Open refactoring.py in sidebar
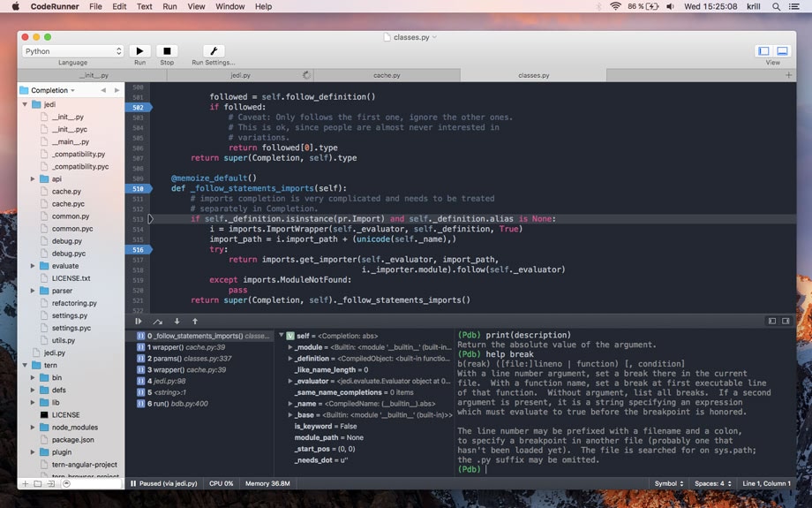Image resolution: width=812 pixels, height=508 pixels. [74, 303]
